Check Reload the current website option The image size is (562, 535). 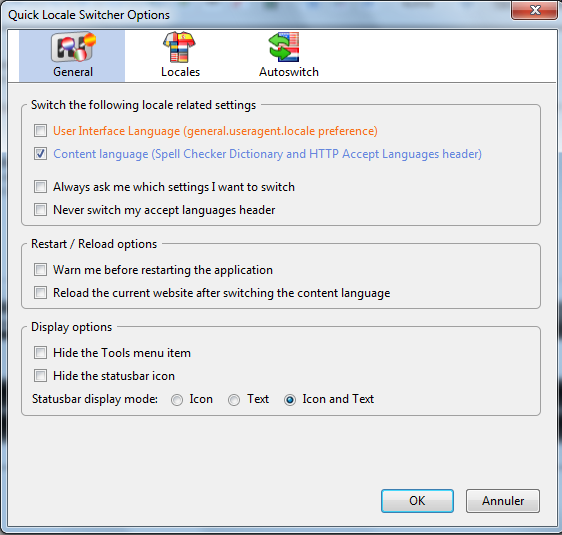(x=41, y=292)
